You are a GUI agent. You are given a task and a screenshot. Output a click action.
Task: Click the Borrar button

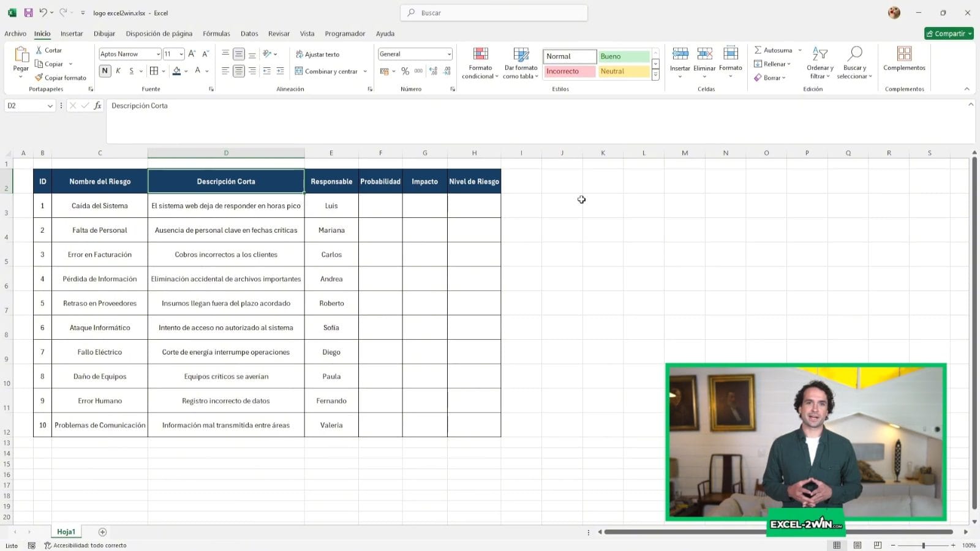tap(769, 78)
